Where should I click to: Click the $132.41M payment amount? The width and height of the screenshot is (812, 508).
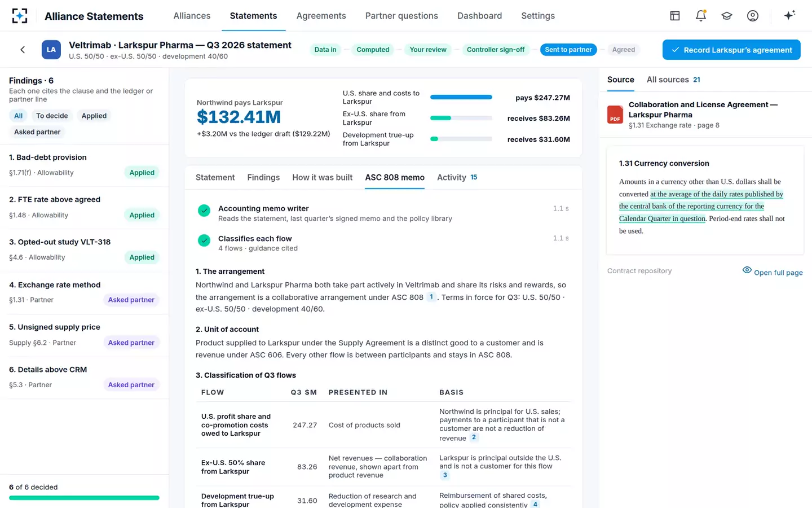tap(239, 117)
